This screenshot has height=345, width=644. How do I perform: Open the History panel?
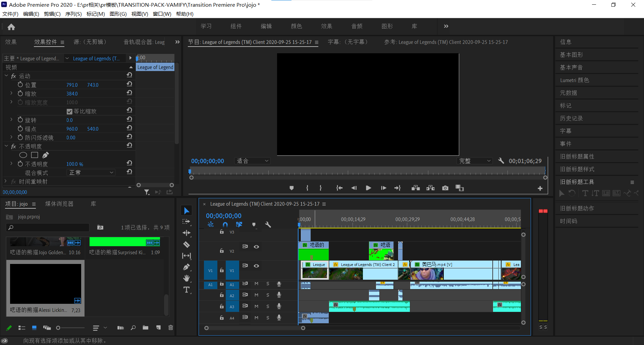[572, 119]
